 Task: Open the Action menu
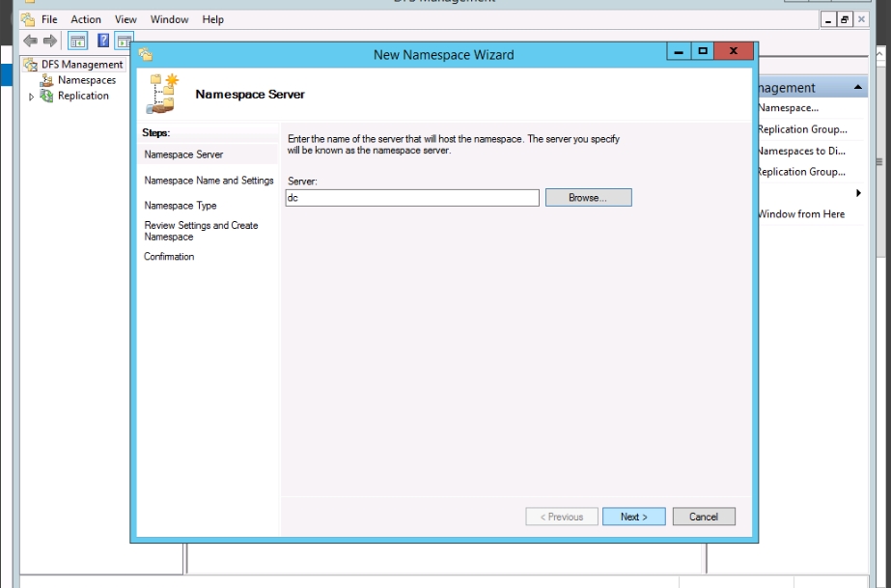(86, 19)
